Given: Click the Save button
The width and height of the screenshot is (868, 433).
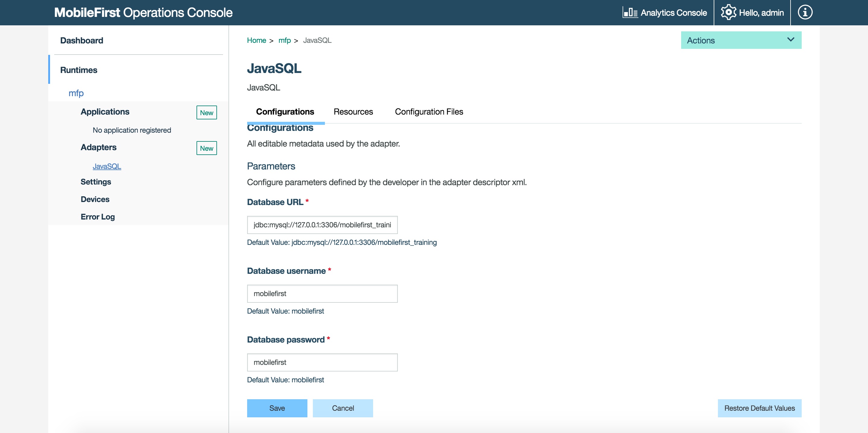Looking at the screenshot, I should pos(277,408).
